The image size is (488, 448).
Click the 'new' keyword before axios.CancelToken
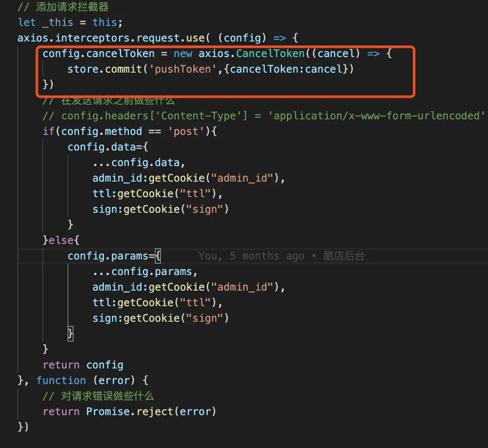pyautogui.click(x=183, y=54)
